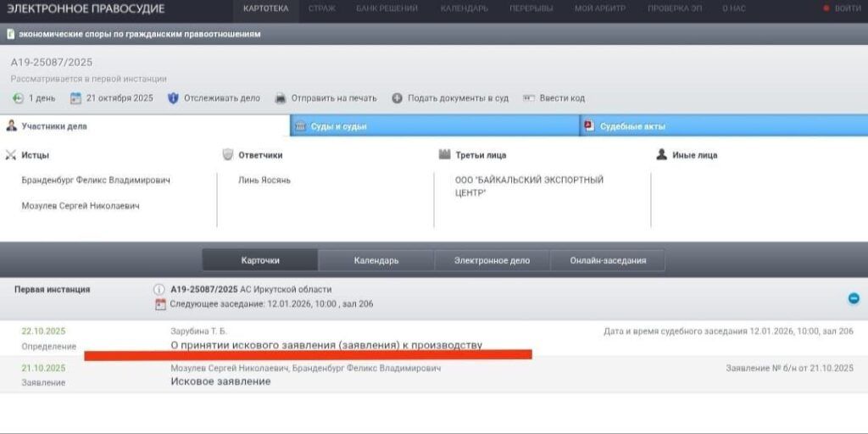This screenshot has width=868, height=434.
Task: Click Первая инстанция label
Action: pos(52,290)
